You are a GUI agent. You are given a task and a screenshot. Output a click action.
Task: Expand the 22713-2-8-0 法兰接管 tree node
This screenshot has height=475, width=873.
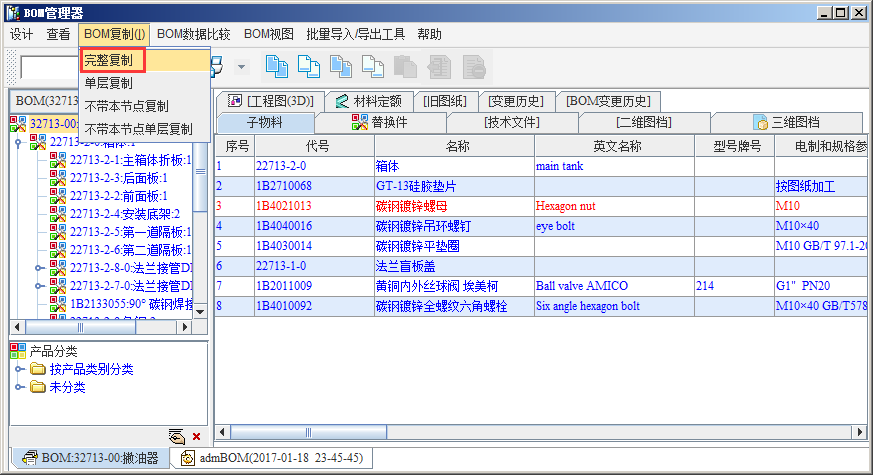pyautogui.click(x=39, y=268)
